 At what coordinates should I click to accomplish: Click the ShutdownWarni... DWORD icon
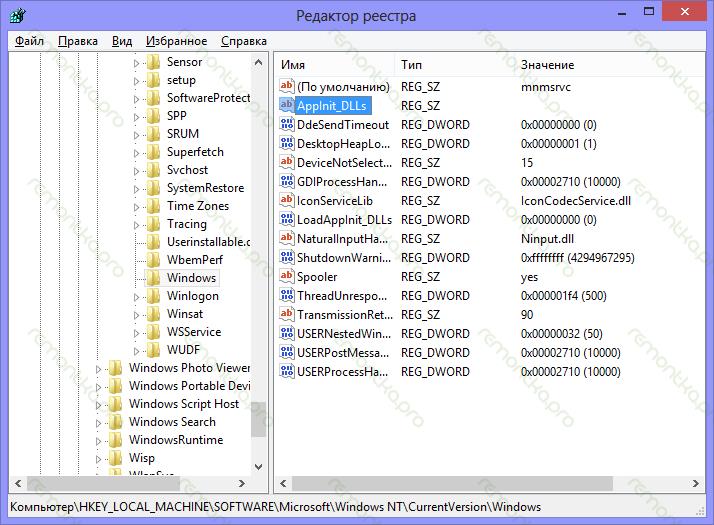[x=287, y=257]
